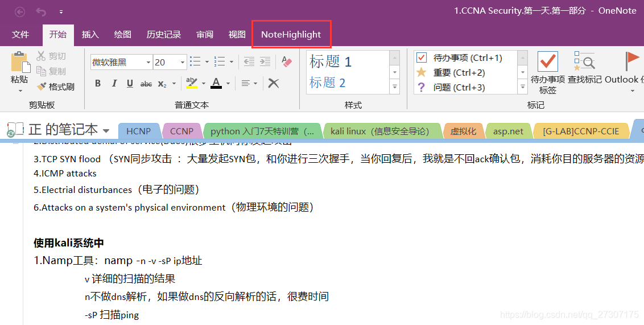Open the font color picker arrow
644x325 pixels.
[228, 84]
